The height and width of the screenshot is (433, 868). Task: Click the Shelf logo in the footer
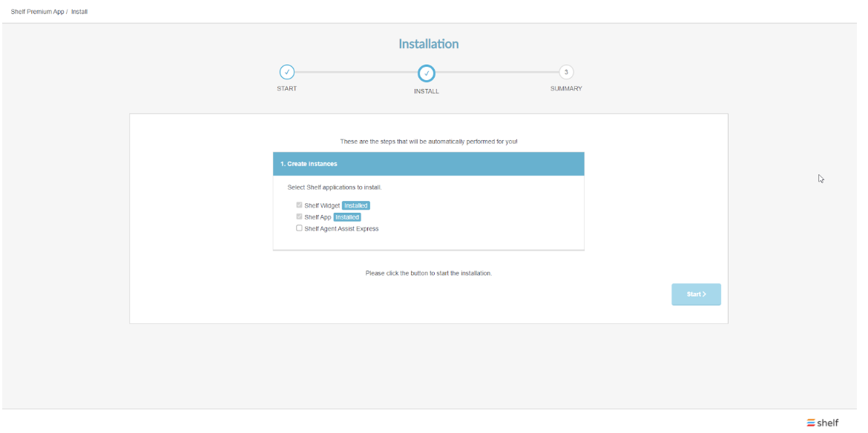pyautogui.click(x=822, y=422)
